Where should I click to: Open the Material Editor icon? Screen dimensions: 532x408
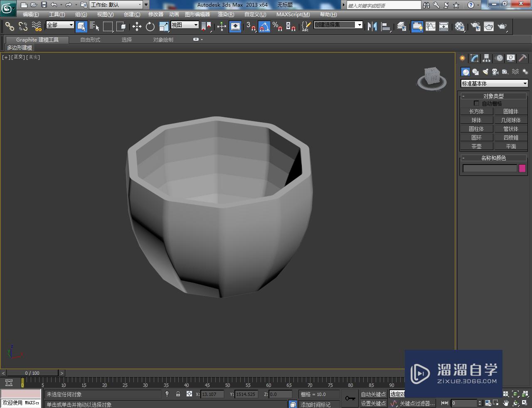coord(460,27)
